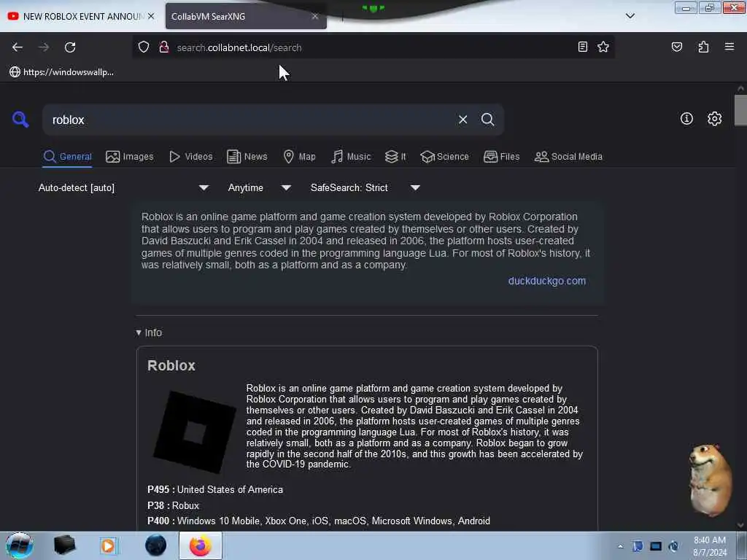Screen dimensions: 747x560
Task: Switch to It search category
Action: pos(395,157)
